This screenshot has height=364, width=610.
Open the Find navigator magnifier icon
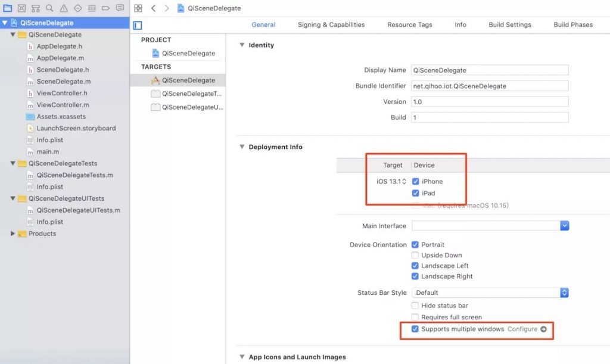(x=49, y=8)
